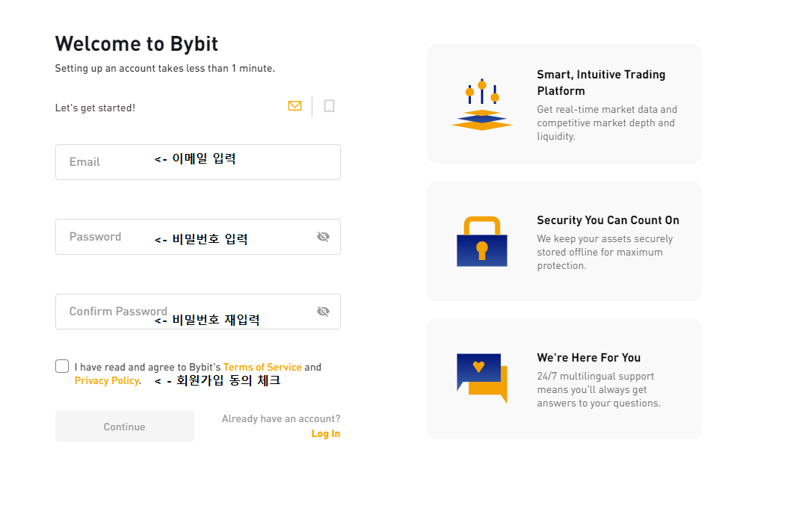The width and height of the screenshot is (793, 532).
Task: Click 'We're Here For You' title
Action: (589, 358)
